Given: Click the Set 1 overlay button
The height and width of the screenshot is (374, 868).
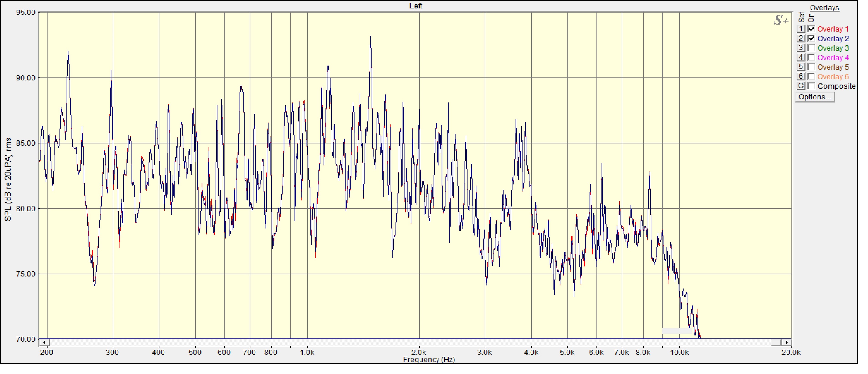Looking at the screenshot, I should click(801, 29).
